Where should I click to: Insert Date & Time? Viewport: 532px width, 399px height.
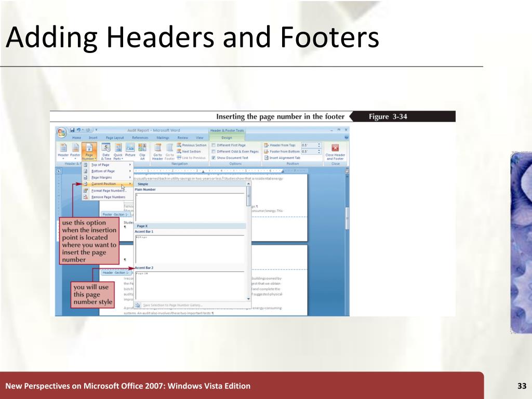coord(106,151)
